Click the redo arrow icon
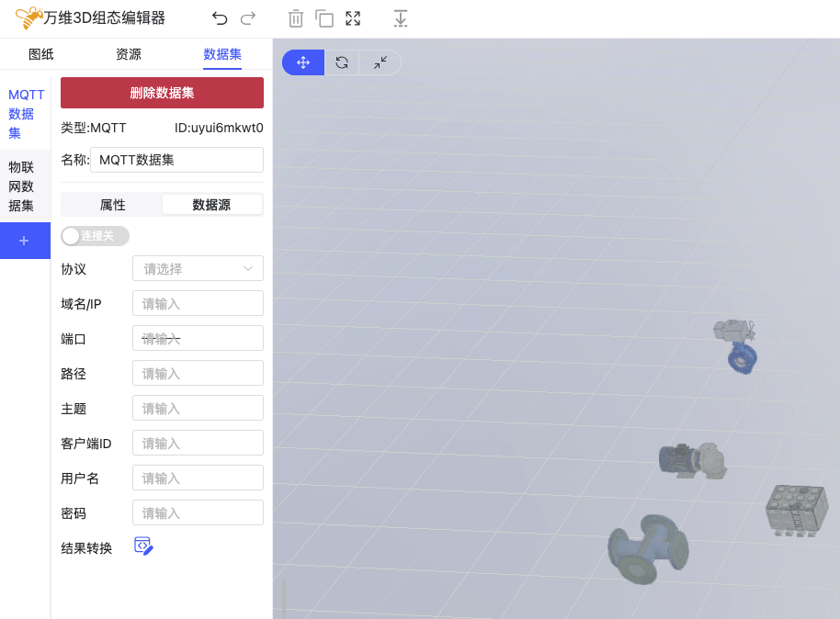The width and height of the screenshot is (840, 619). (x=247, y=18)
